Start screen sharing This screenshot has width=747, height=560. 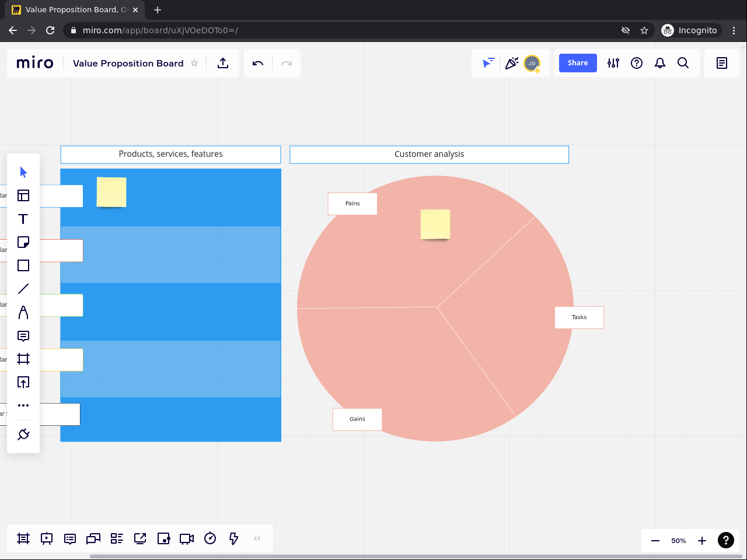pyautogui.click(x=140, y=538)
